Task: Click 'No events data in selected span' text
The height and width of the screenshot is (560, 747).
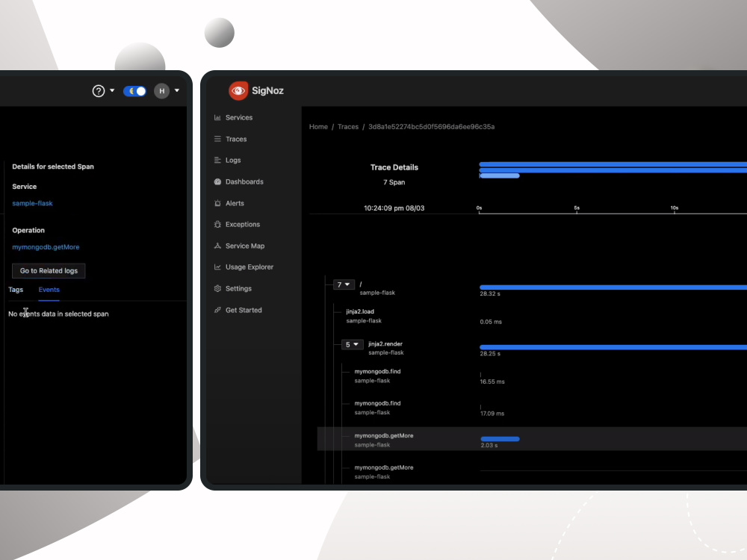Action: point(58,314)
